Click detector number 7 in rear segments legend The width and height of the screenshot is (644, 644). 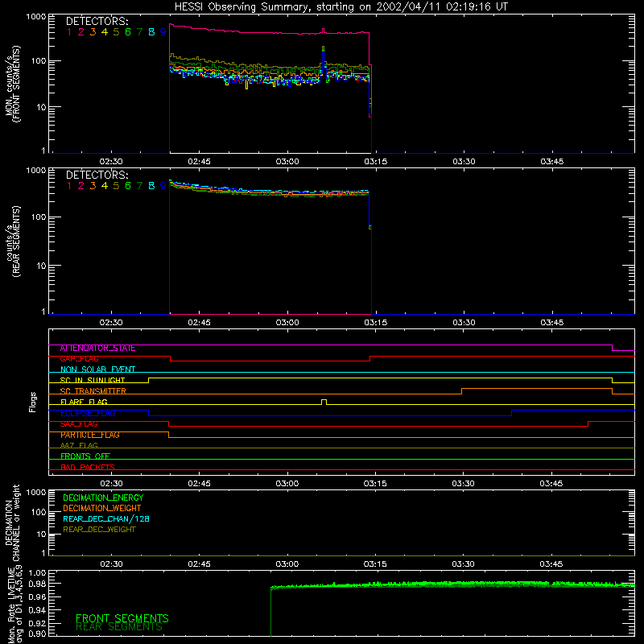tap(139, 186)
